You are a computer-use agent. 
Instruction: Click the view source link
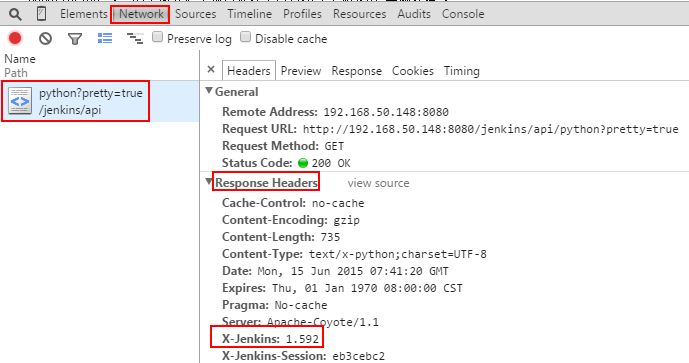tap(378, 183)
